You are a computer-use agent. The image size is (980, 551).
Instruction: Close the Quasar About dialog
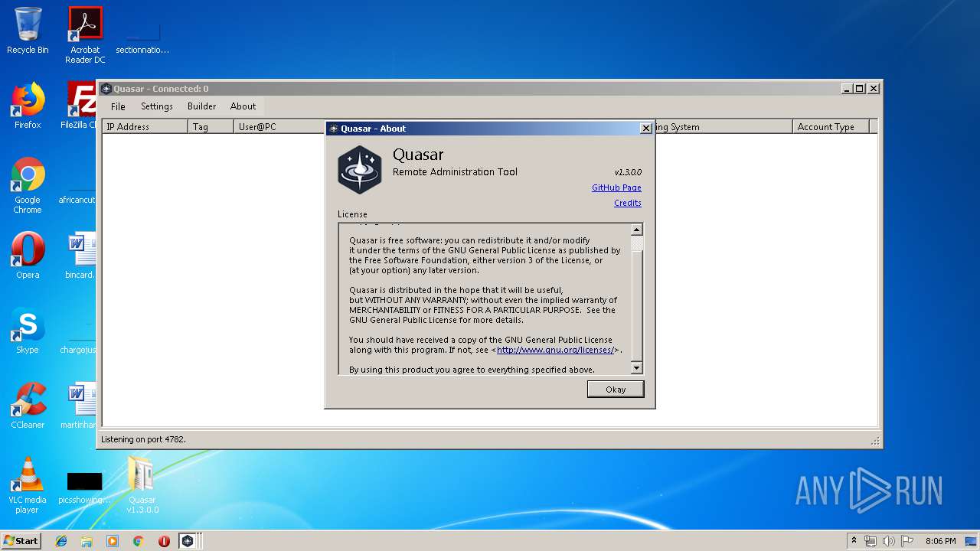pos(645,129)
